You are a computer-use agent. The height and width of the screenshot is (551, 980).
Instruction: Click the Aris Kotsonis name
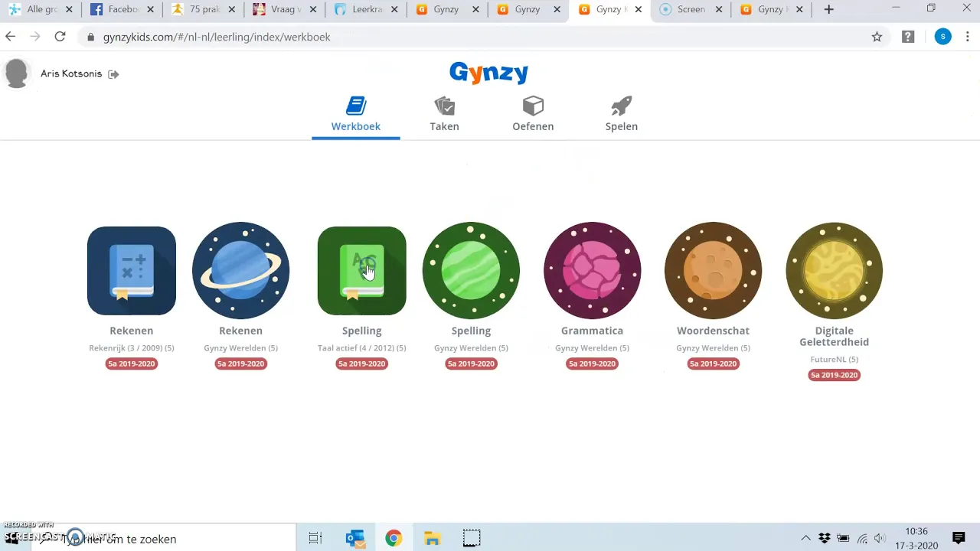pos(71,74)
